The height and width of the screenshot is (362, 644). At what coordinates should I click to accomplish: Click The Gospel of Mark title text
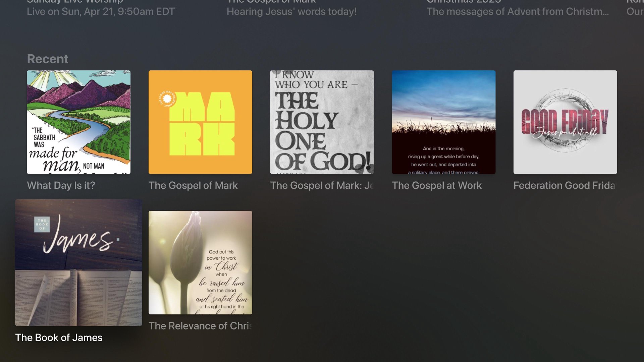(193, 185)
